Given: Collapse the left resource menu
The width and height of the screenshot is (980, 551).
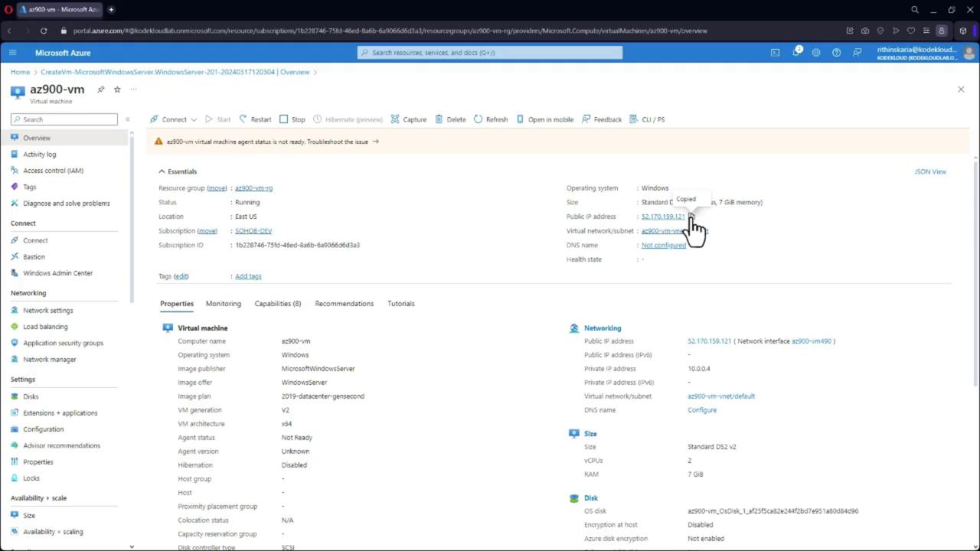Looking at the screenshot, I should [128, 119].
